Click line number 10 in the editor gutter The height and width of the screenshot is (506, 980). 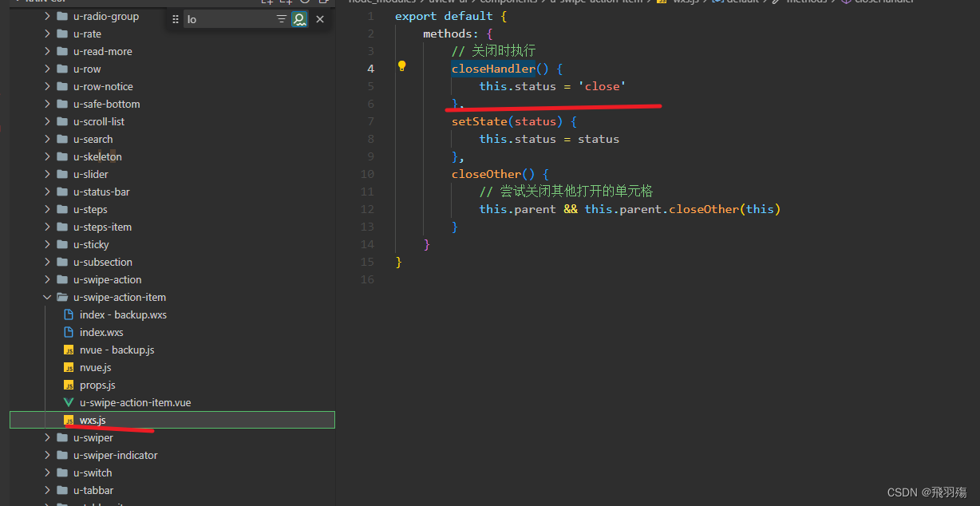click(x=367, y=173)
